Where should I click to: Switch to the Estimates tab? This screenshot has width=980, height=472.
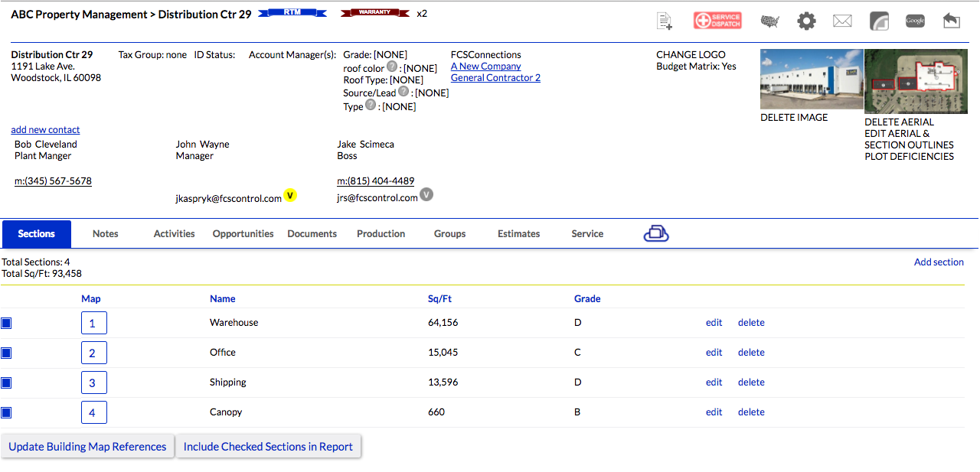click(x=518, y=234)
